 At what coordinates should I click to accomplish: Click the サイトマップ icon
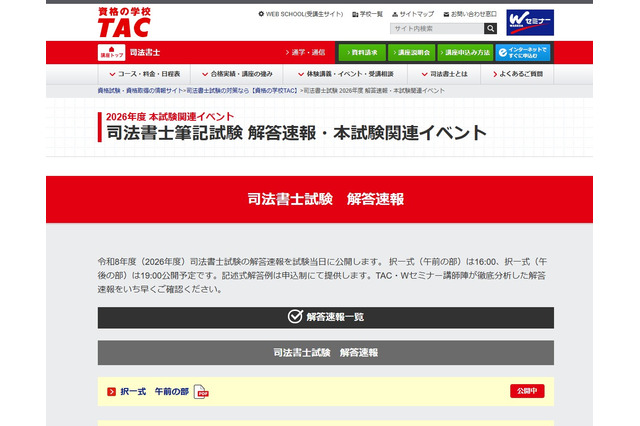click(395, 14)
